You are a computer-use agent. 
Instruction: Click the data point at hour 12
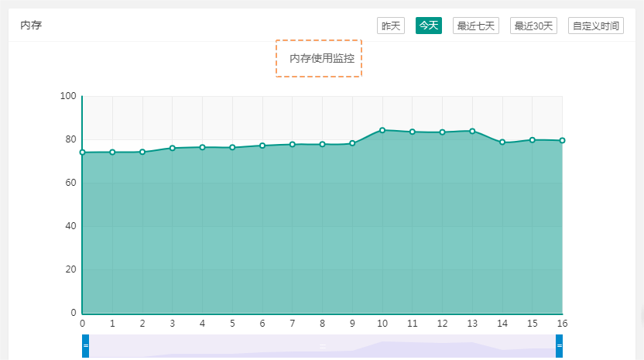(x=442, y=132)
